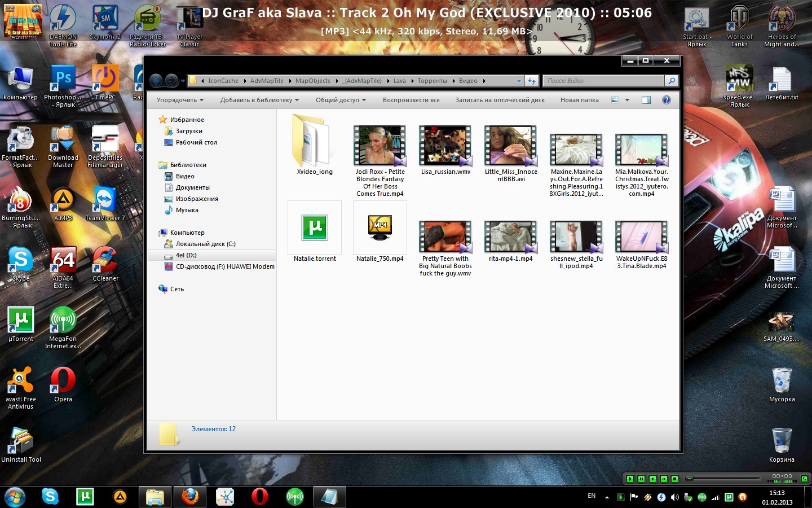Viewport: 812px width, 508px height.
Task: Click the Photoshop shortcut on the desktop
Action: (63, 86)
